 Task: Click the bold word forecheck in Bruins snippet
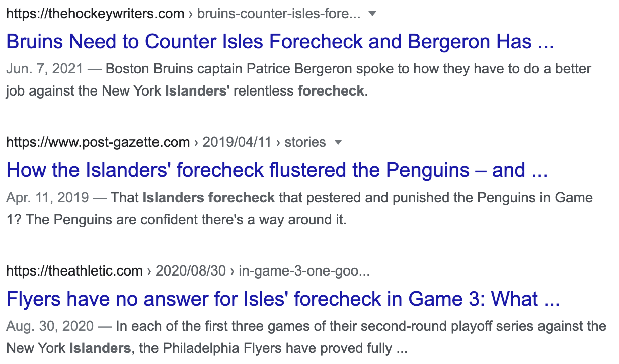[x=331, y=91]
